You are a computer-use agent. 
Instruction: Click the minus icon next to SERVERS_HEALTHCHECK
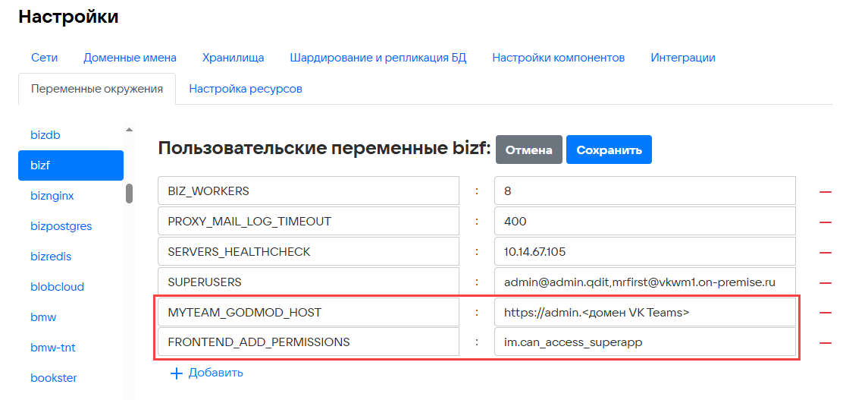[x=825, y=252]
